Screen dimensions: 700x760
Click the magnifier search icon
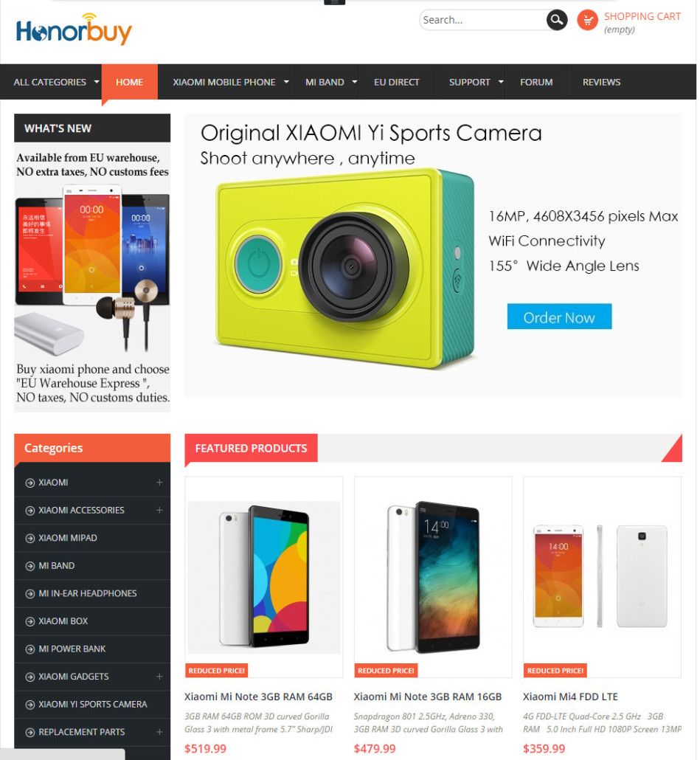tap(557, 20)
